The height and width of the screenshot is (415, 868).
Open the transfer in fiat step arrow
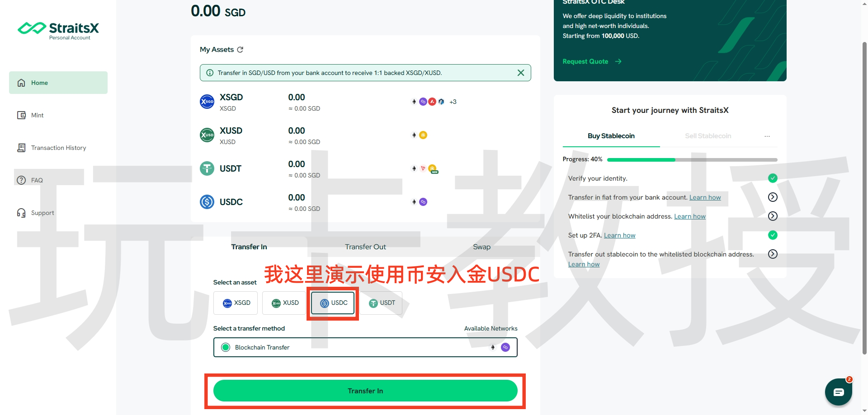pyautogui.click(x=773, y=197)
